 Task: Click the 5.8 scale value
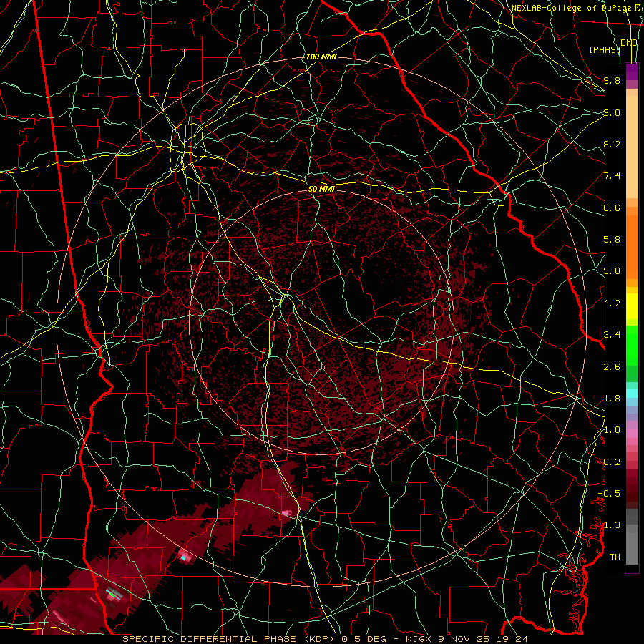click(612, 240)
